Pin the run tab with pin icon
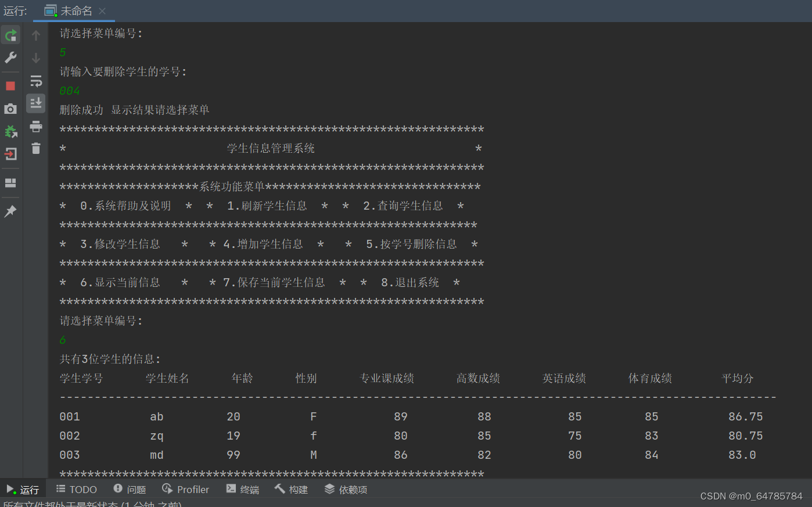The width and height of the screenshot is (812, 507). tap(10, 211)
